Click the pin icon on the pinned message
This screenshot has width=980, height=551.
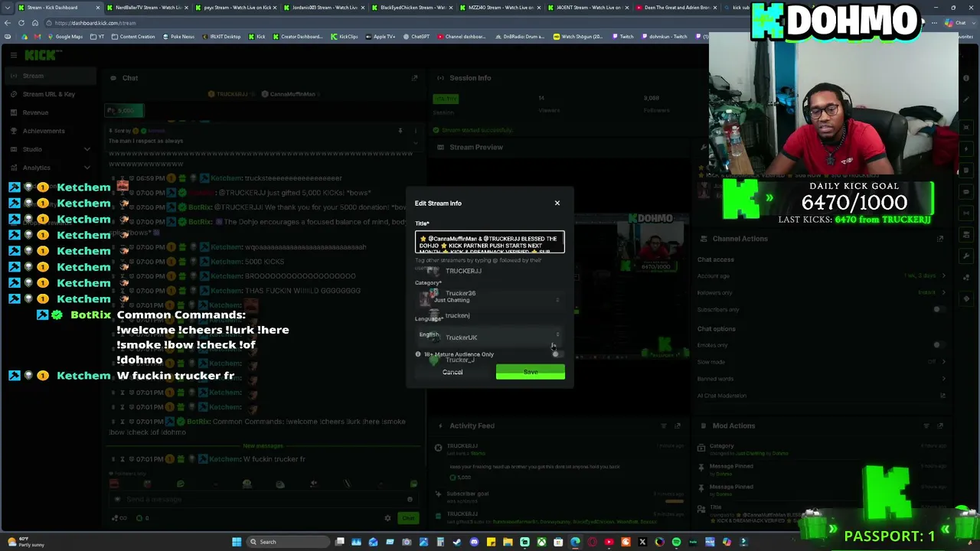pyautogui.click(x=400, y=131)
